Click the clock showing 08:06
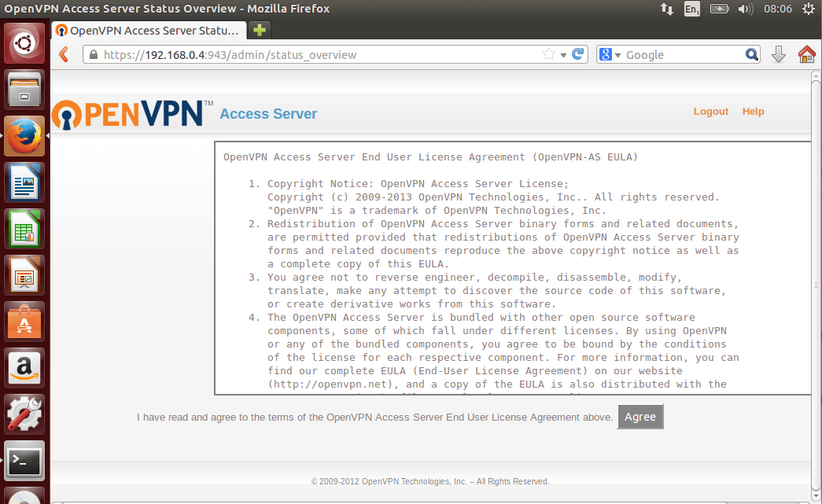The width and height of the screenshot is (822, 504). click(x=777, y=9)
